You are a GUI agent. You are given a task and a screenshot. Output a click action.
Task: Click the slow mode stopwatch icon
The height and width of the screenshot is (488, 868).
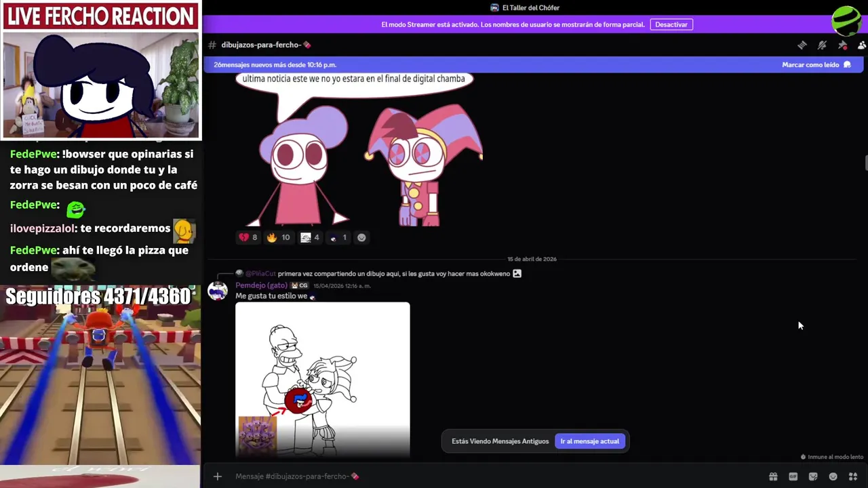coord(804,457)
